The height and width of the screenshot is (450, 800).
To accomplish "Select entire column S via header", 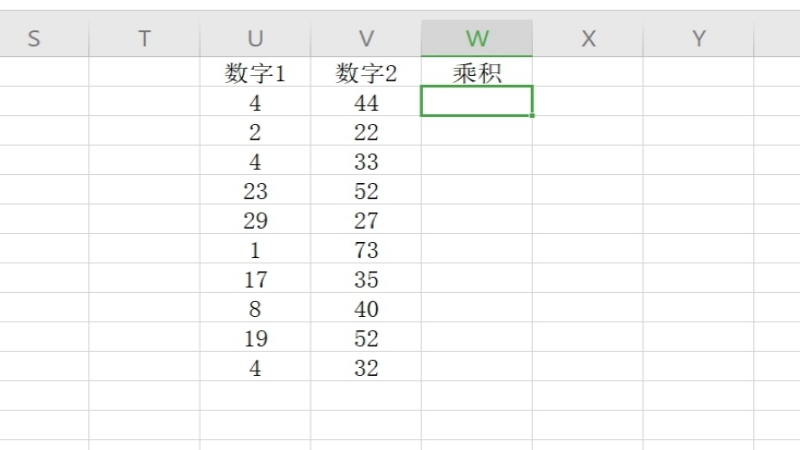I will (x=34, y=38).
